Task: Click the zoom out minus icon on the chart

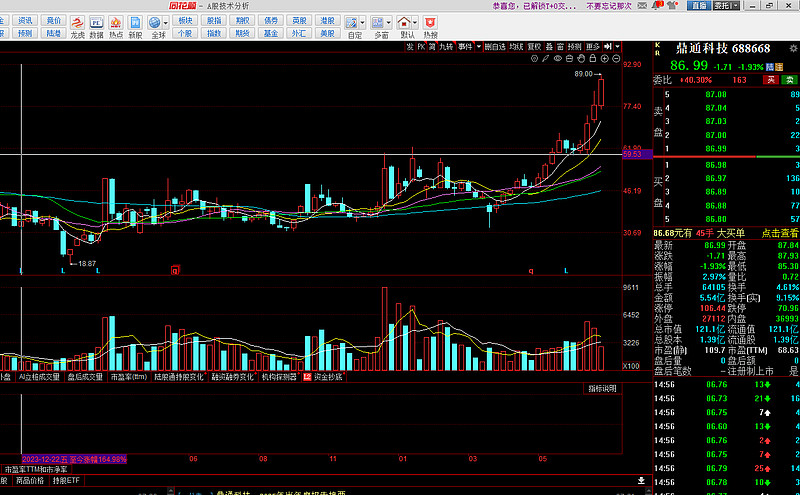Action: pos(616,59)
